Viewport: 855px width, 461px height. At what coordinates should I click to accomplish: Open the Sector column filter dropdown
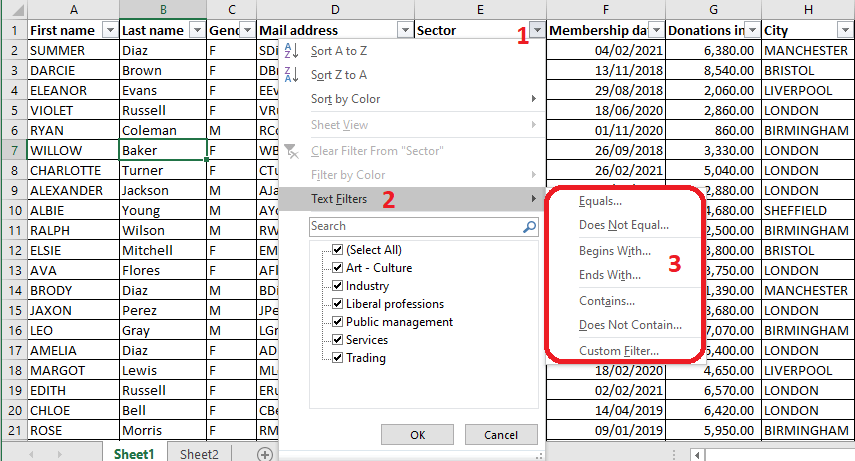(x=537, y=31)
